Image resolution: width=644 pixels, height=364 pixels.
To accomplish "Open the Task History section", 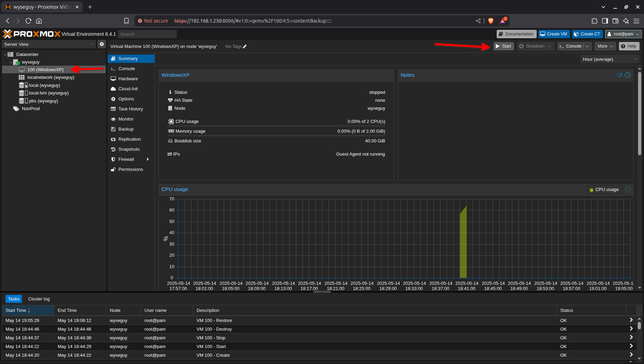I will pyautogui.click(x=131, y=109).
